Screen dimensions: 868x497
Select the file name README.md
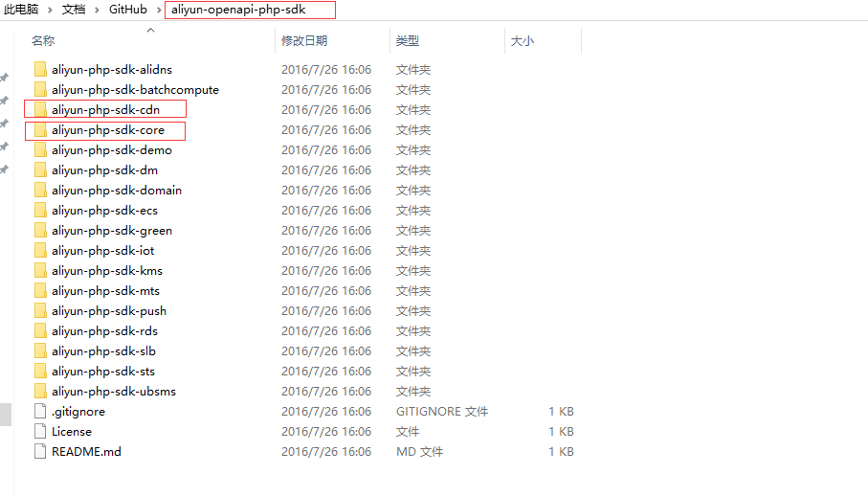[x=86, y=452]
